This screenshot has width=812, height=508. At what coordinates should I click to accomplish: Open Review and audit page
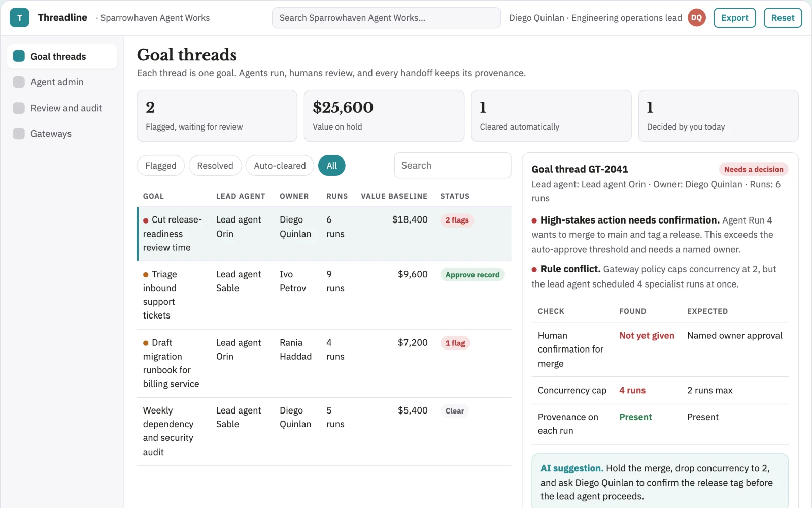62,108
